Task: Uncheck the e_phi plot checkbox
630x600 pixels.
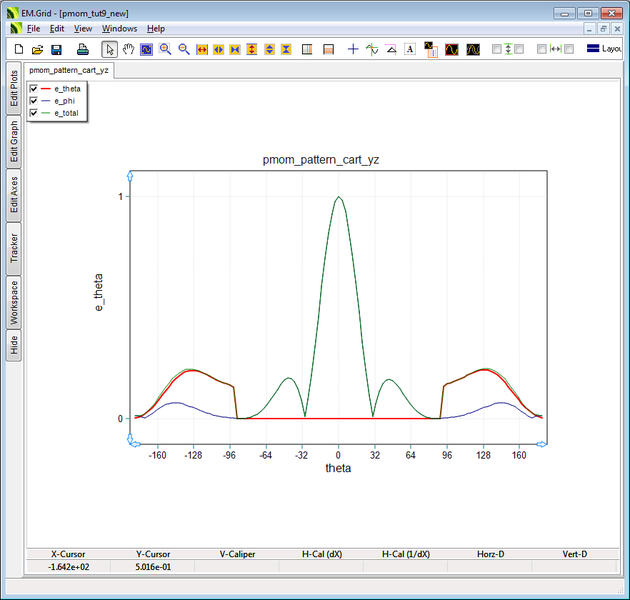Action: pos(35,101)
